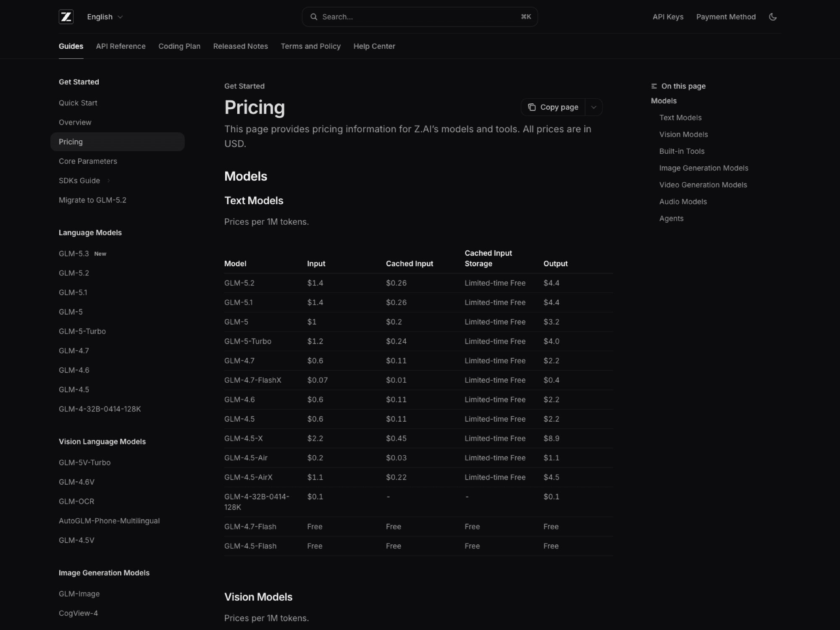Open Quick Start in sidebar
This screenshot has width=840, height=630.
click(x=78, y=103)
